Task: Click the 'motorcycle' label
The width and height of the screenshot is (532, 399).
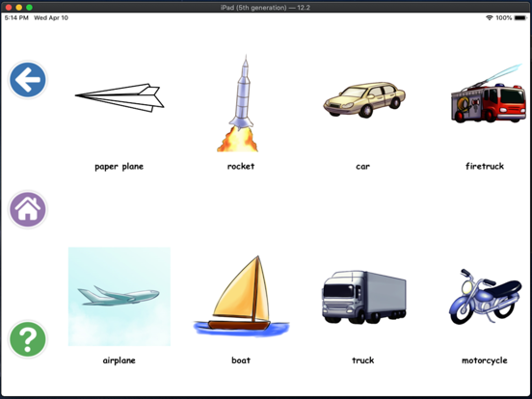Action: pos(485,360)
